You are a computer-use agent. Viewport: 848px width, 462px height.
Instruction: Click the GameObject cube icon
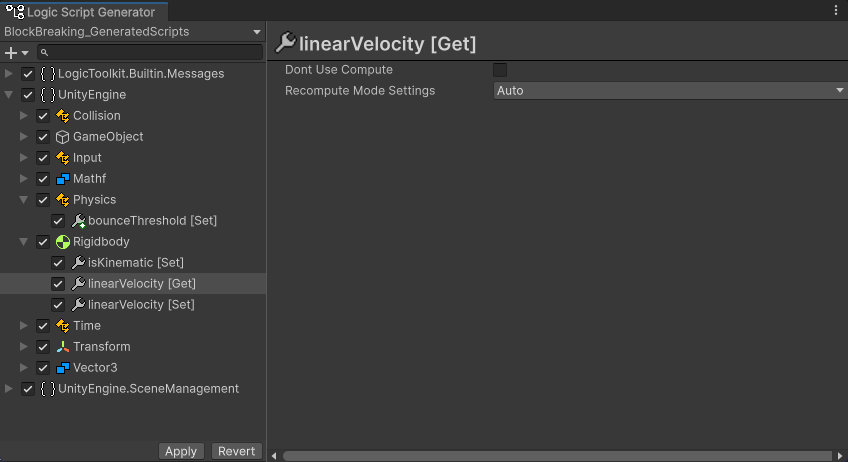click(x=62, y=137)
